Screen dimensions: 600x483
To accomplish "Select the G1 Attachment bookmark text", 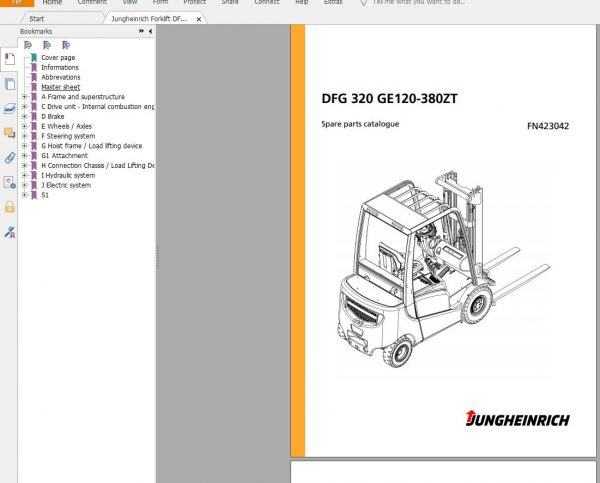I will pyautogui.click(x=65, y=156).
